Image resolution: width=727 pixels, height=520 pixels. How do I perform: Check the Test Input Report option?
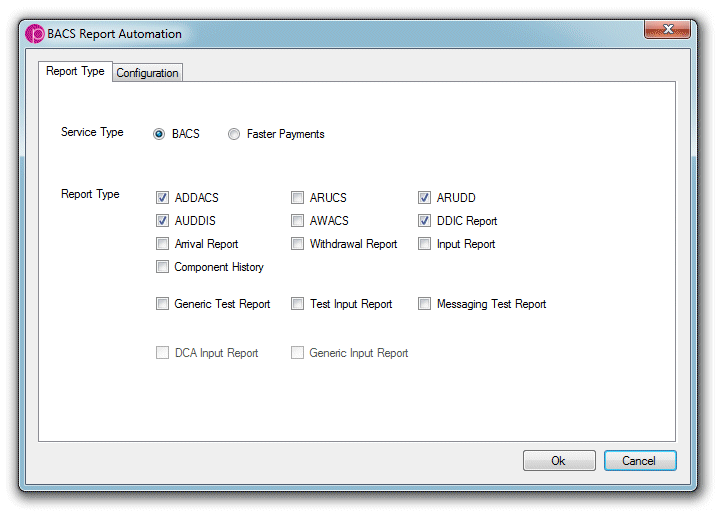click(x=297, y=304)
